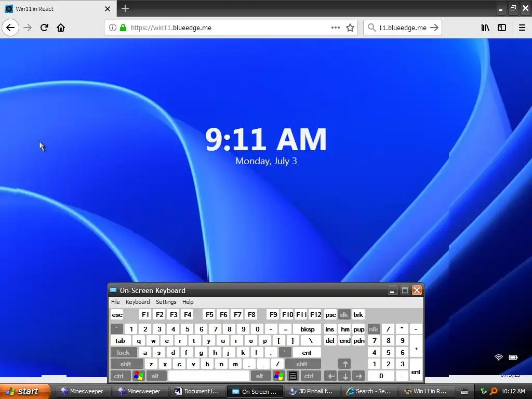The image size is (532, 399).
Task: Click the esc key on On-Screen Keyboard
Action: (117, 314)
